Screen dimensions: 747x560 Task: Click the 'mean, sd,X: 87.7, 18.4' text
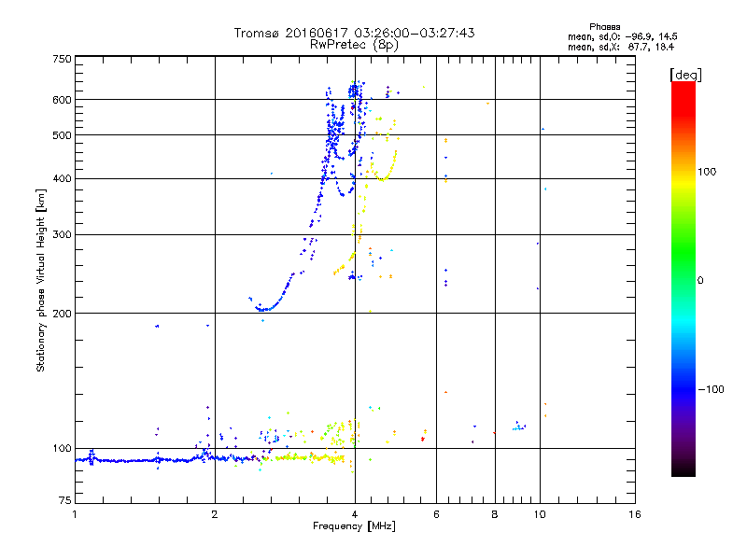coord(621,47)
